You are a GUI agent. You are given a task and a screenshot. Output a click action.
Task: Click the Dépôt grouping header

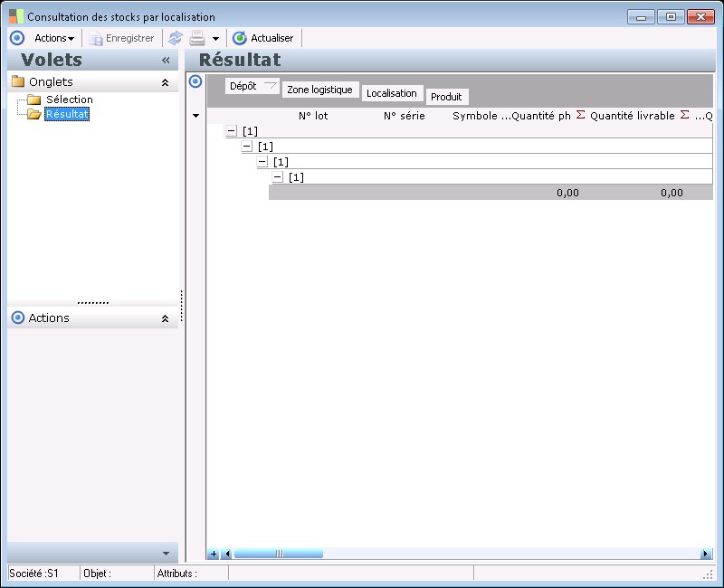pos(252,86)
